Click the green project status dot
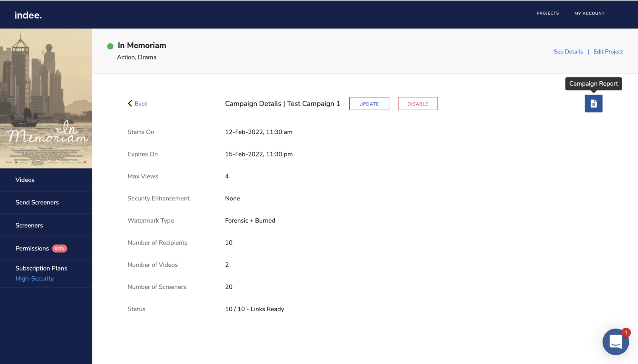 110,46
